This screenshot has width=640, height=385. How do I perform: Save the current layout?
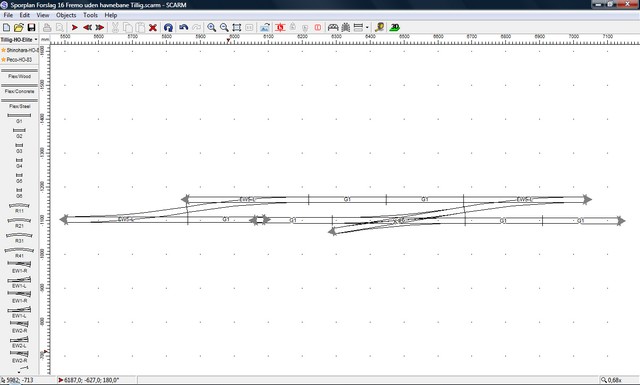[31, 28]
